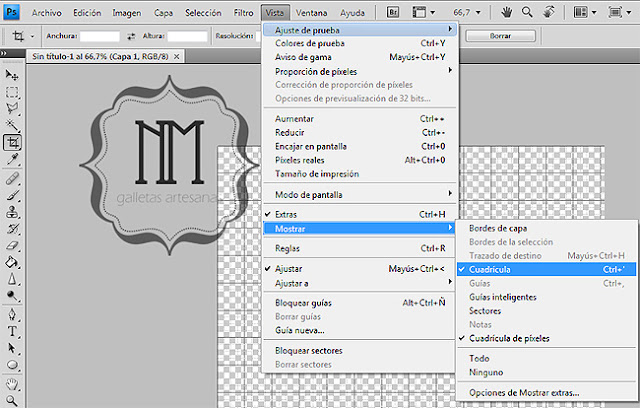This screenshot has width=640, height=408.
Task: Click the Rotate View icon in application bar
Action: 549,12
